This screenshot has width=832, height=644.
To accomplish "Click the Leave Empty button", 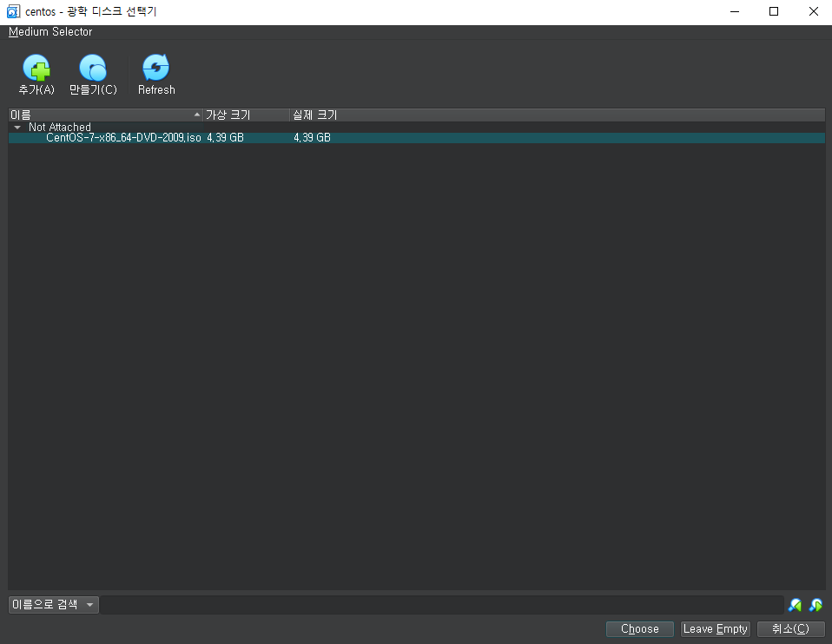I will 716,628.
